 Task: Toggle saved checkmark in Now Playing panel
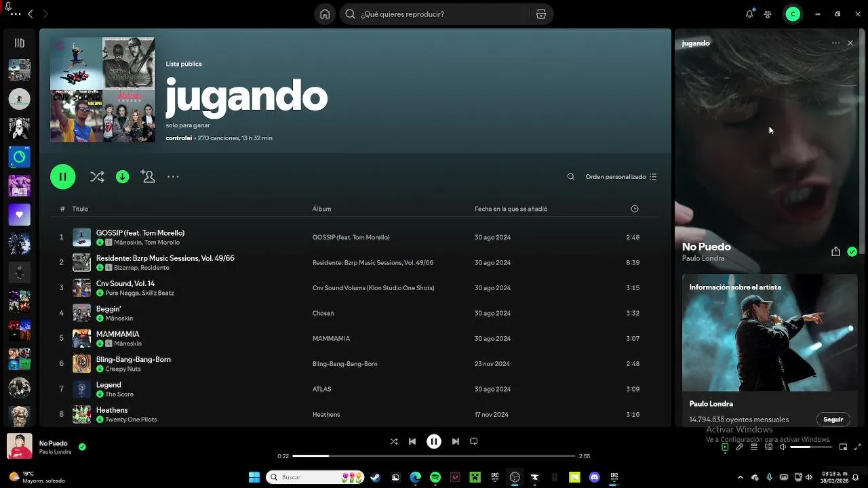852,251
